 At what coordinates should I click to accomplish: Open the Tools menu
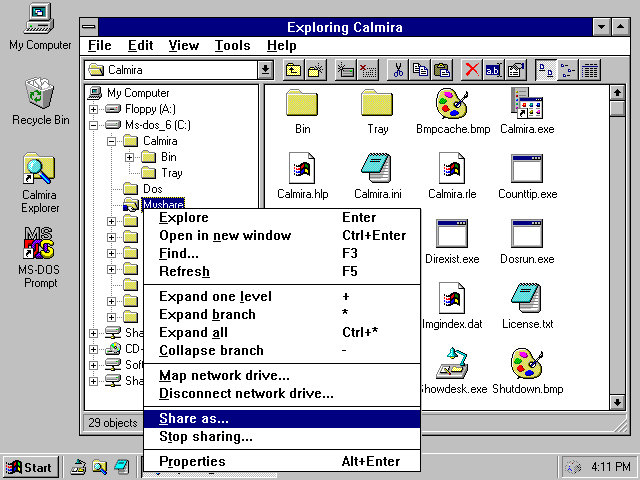pyautogui.click(x=233, y=45)
